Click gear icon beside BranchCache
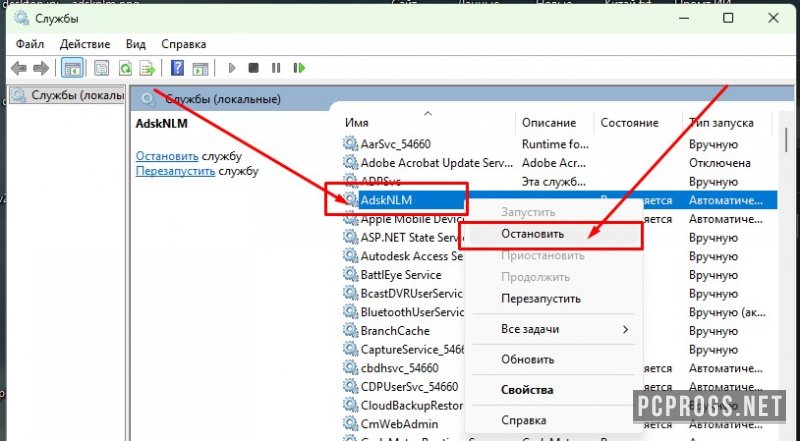The image size is (800, 441). coord(350,331)
